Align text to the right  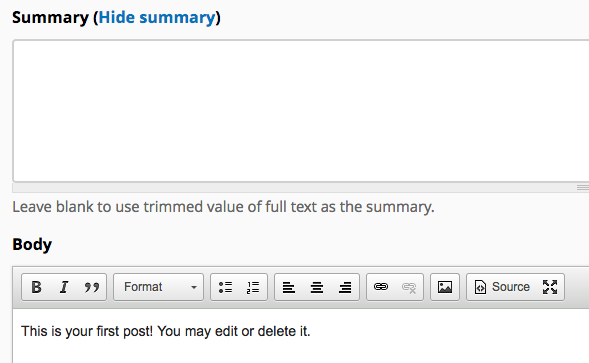(x=345, y=287)
